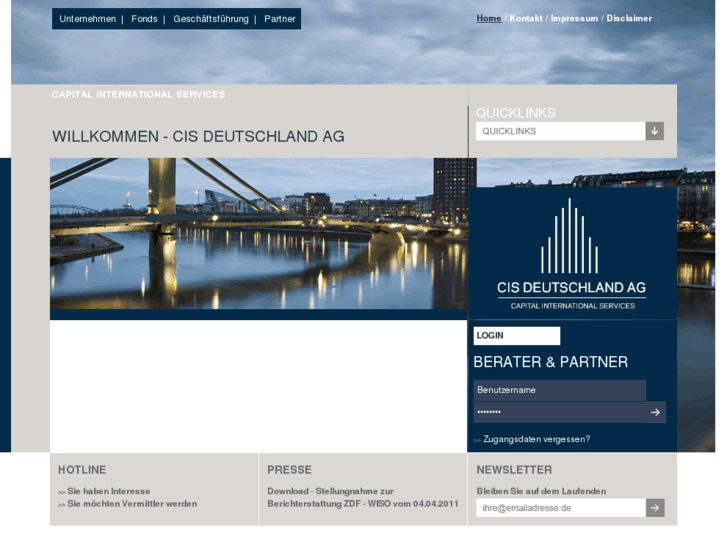
Task: Expand the Quicklinks dropdown arrow
Action: [654, 131]
